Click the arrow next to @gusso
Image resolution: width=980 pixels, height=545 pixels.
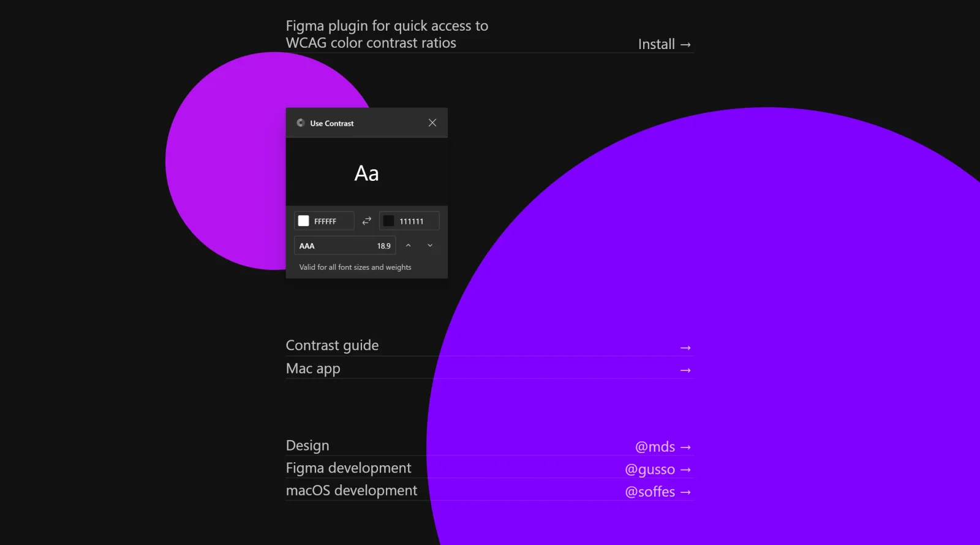tap(685, 470)
